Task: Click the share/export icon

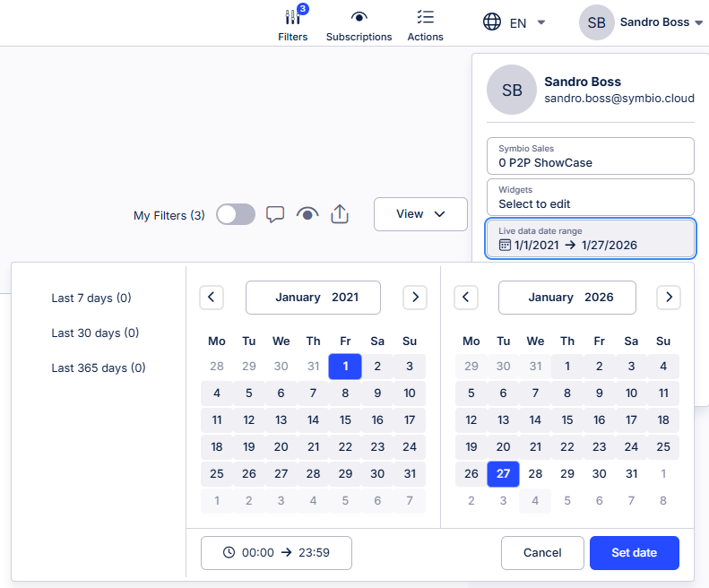Action: pos(340,214)
